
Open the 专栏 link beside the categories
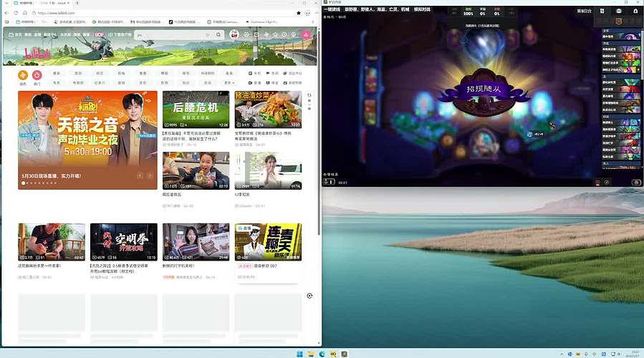[254, 73]
